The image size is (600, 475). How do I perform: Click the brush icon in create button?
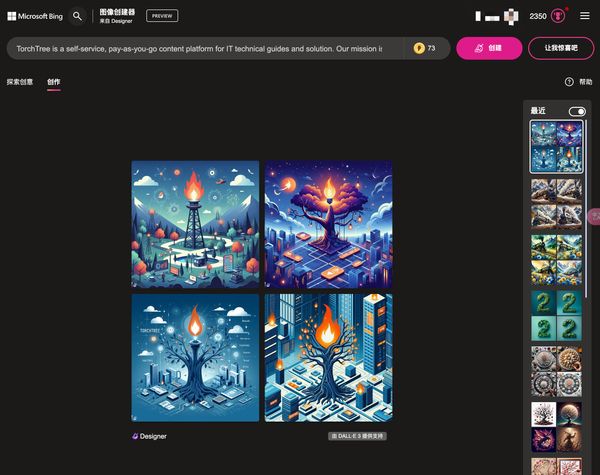click(x=479, y=48)
